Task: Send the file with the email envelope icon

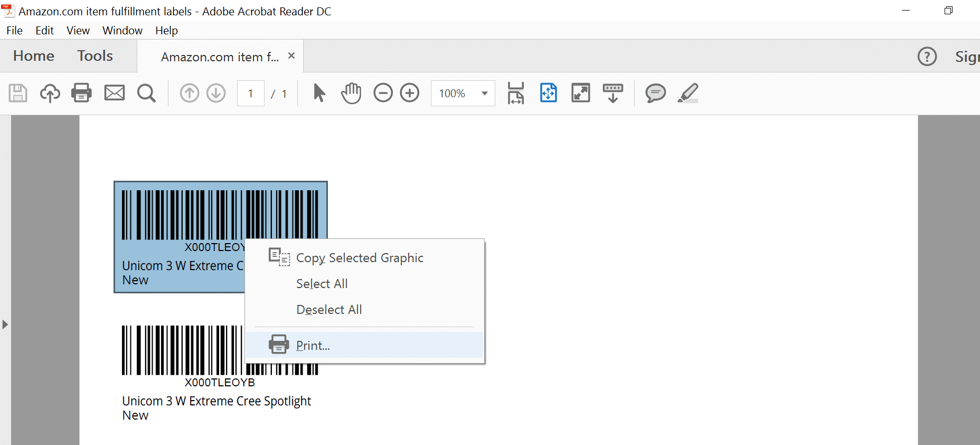Action: click(114, 94)
